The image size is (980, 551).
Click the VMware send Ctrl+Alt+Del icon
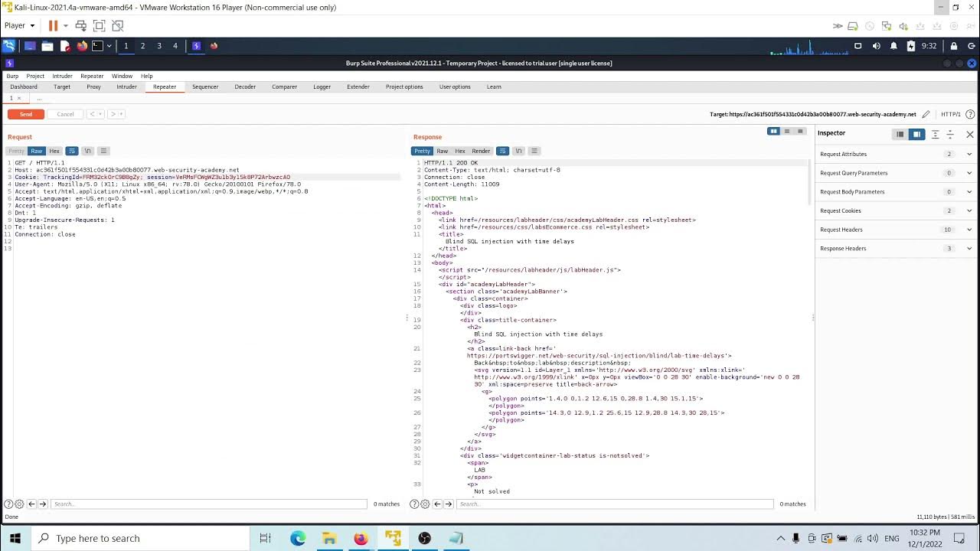pos(80,25)
